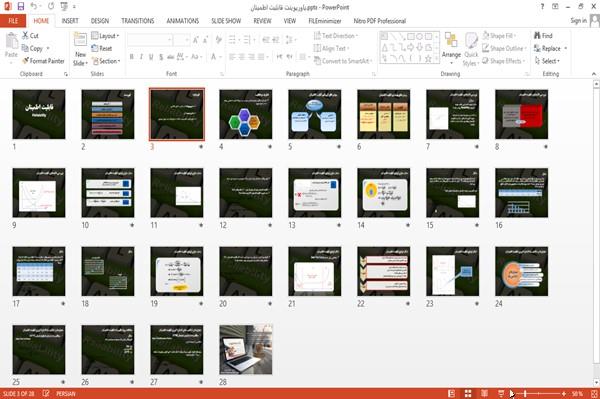The width and height of the screenshot is (600, 399).
Task: Click Slide Sorter view icon in status bar
Action: point(468,393)
